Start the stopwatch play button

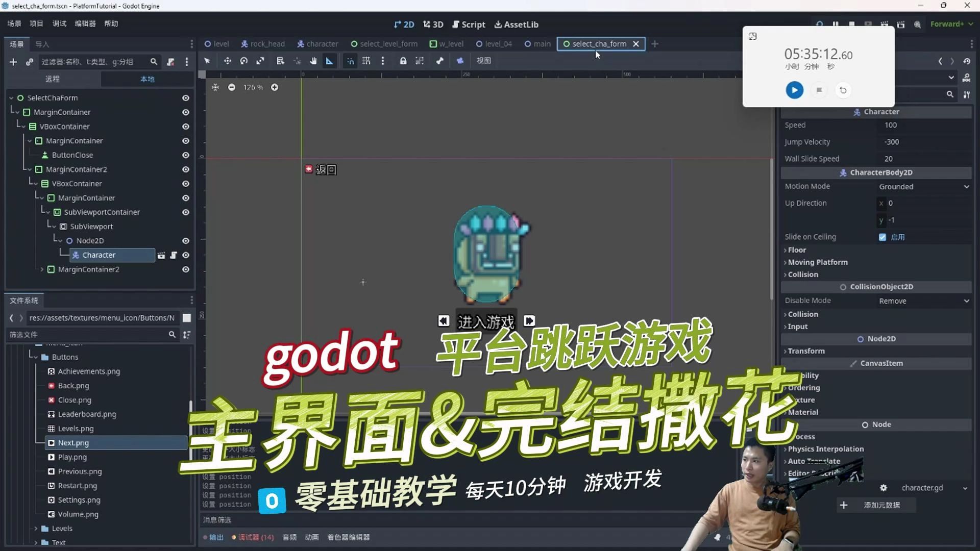click(794, 90)
